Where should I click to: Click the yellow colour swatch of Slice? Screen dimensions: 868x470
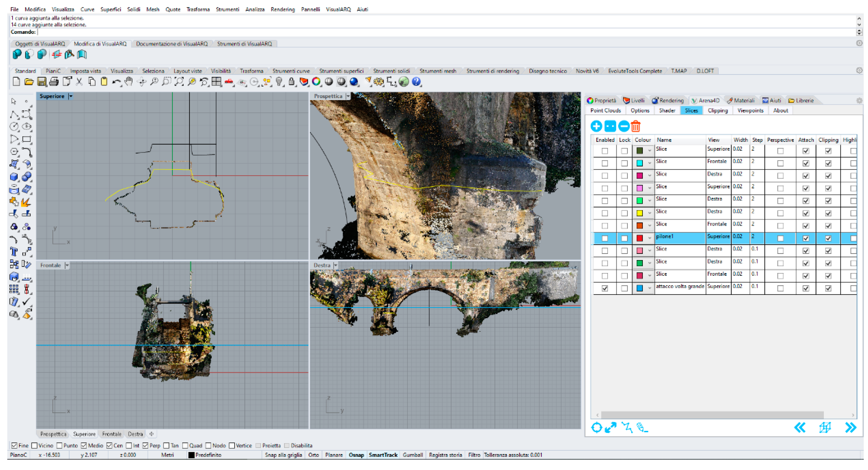pyautogui.click(x=639, y=213)
